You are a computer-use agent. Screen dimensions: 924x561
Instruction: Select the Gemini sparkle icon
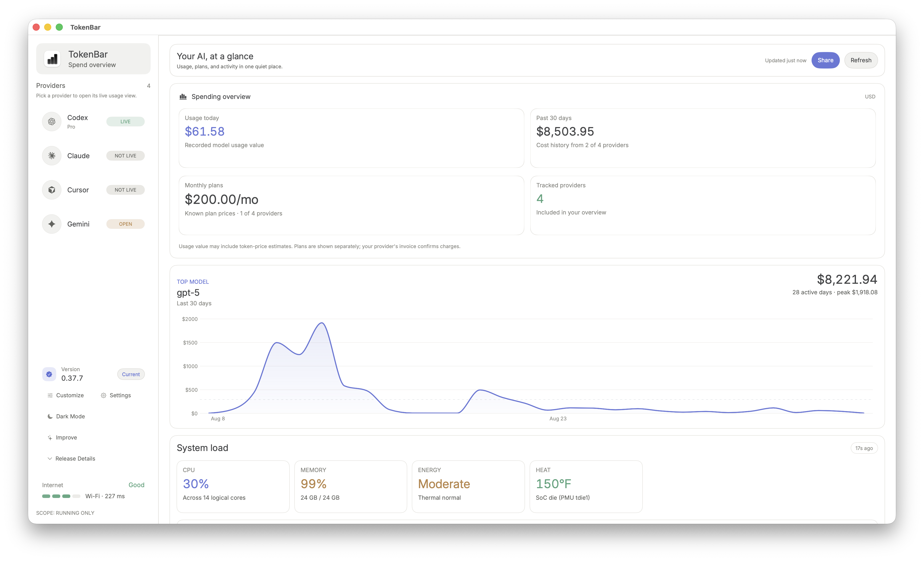52,224
